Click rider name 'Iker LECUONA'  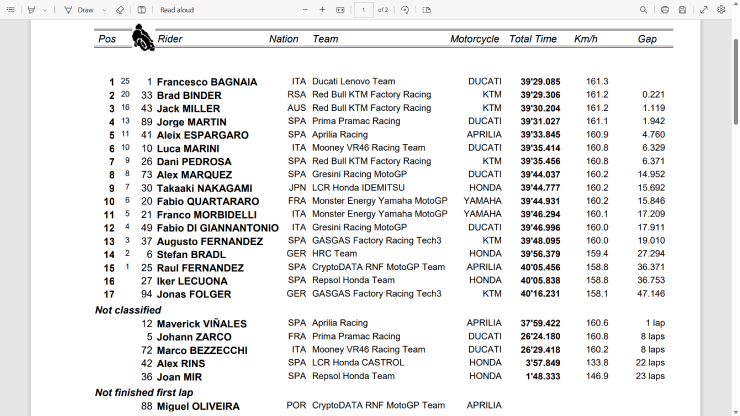click(x=192, y=281)
